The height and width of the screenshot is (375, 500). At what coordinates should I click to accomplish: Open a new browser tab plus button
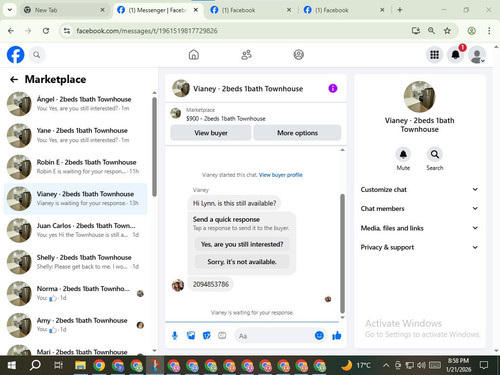(x=400, y=10)
